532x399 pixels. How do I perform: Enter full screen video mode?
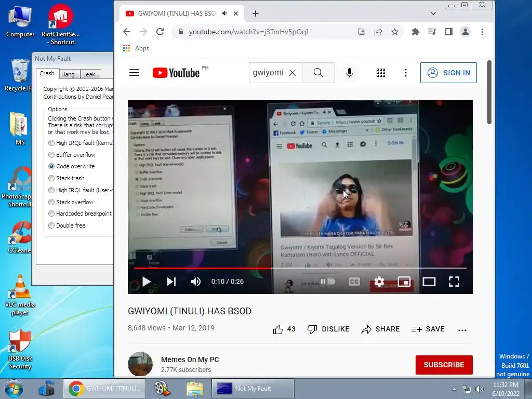coord(454,282)
